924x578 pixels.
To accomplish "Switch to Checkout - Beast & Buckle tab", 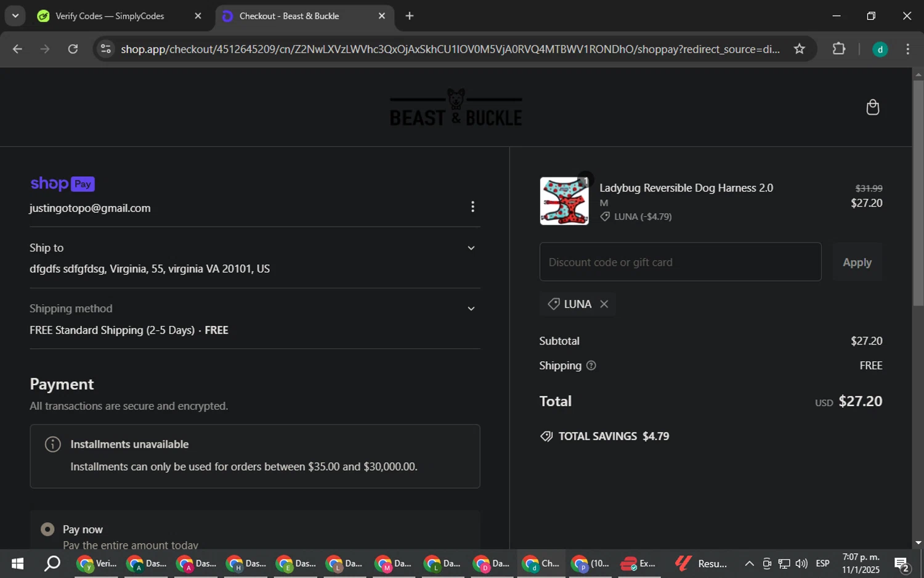I will pyautogui.click(x=304, y=16).
